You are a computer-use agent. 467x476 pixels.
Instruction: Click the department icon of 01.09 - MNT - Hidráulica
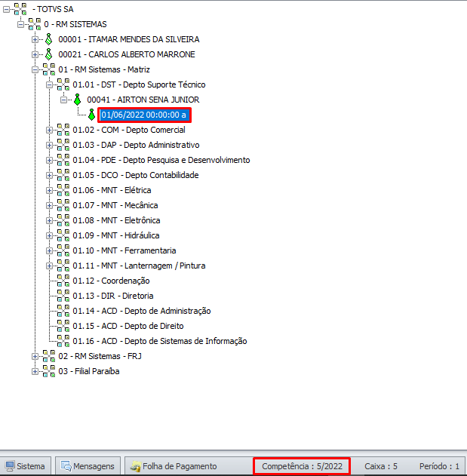pyautogui.click(x=63, y=235)
